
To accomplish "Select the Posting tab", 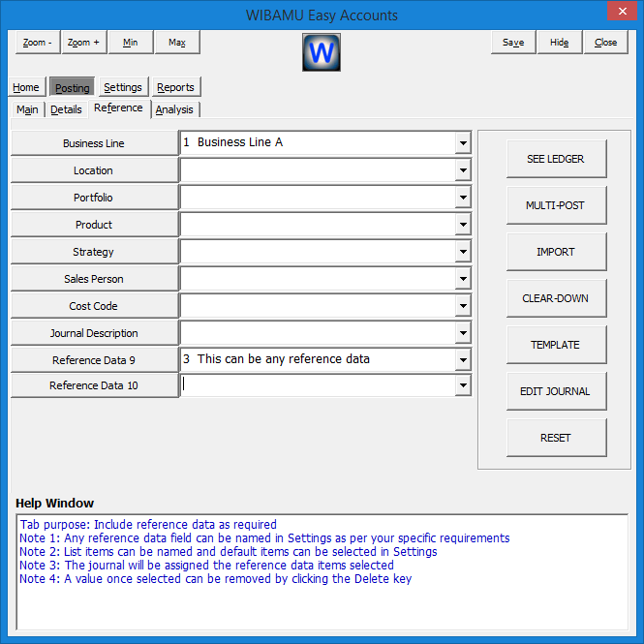I will [73, 87].
